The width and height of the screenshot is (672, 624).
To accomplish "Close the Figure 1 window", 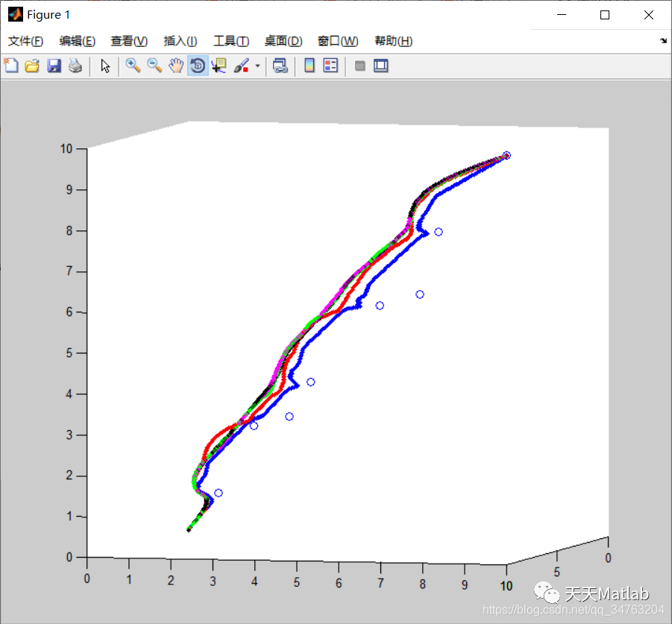I will 648,15.
